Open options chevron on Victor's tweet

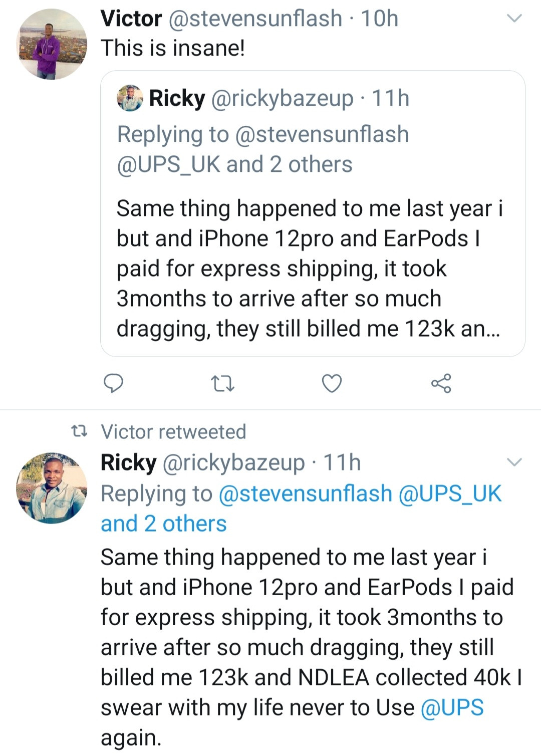[x=514, y=19]
